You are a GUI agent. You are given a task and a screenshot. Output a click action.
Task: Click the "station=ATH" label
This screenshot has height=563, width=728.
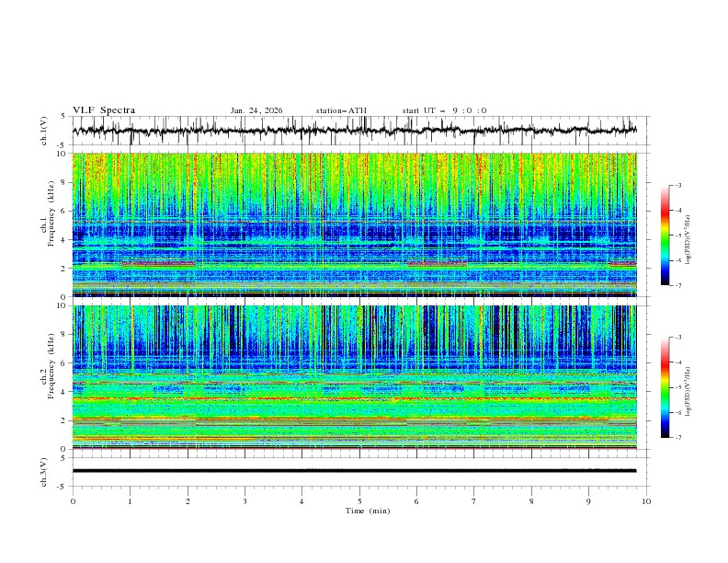tap(341, 110)
